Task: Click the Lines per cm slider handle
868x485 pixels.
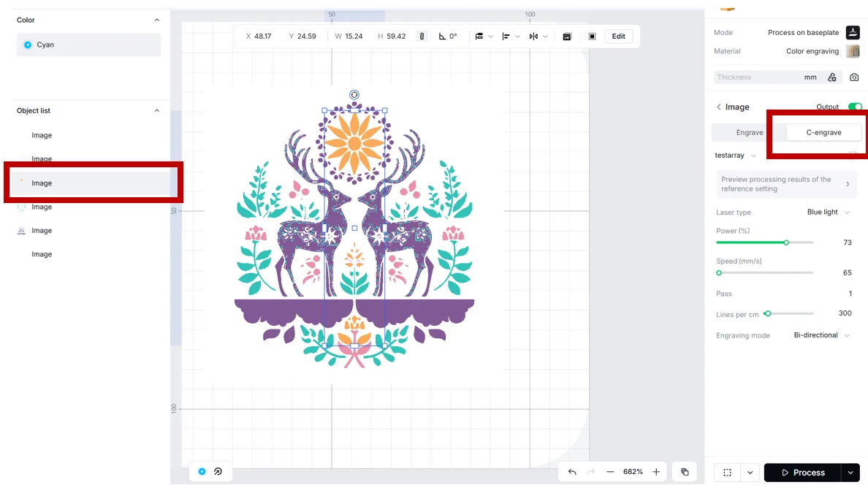Action: click(x=768, y=313)
